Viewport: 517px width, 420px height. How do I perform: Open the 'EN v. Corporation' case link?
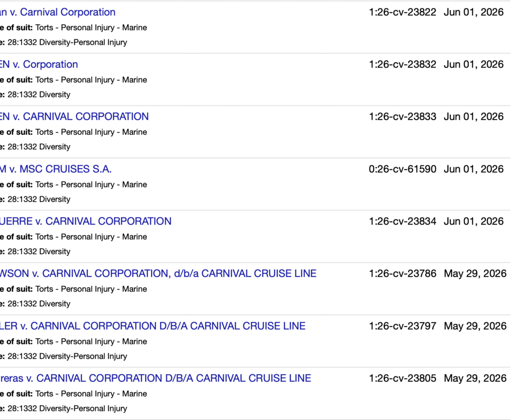(x=39, y=64)
